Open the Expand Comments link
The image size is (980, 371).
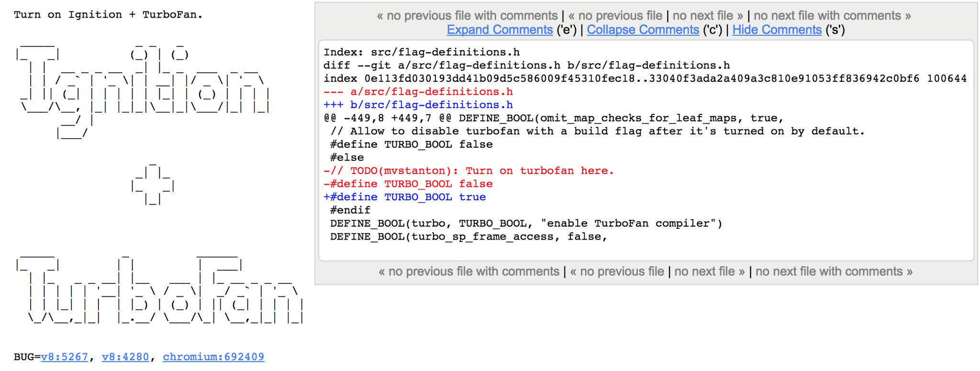(500, 30)
